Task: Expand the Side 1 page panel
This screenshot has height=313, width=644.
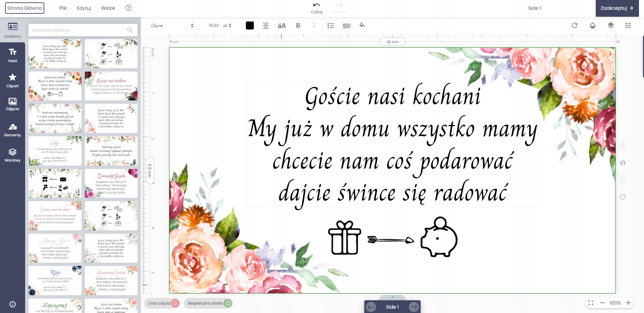Action: (x=392, y=297)
